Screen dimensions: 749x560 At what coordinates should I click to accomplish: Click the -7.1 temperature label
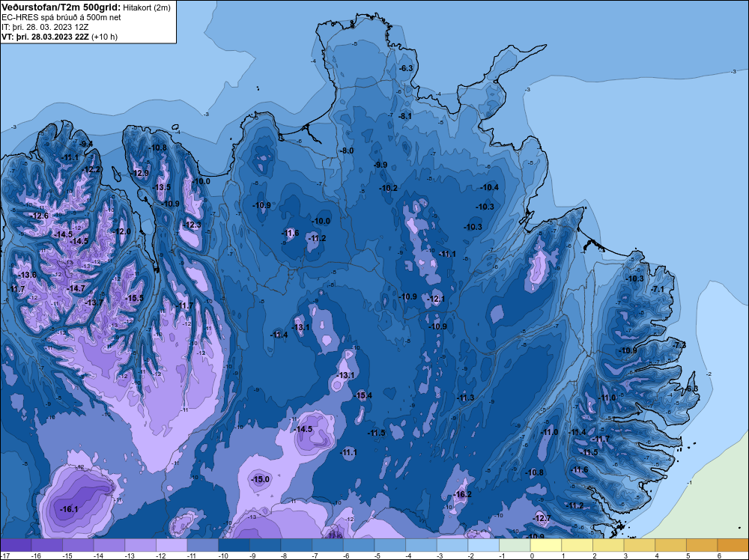(658, 289)
